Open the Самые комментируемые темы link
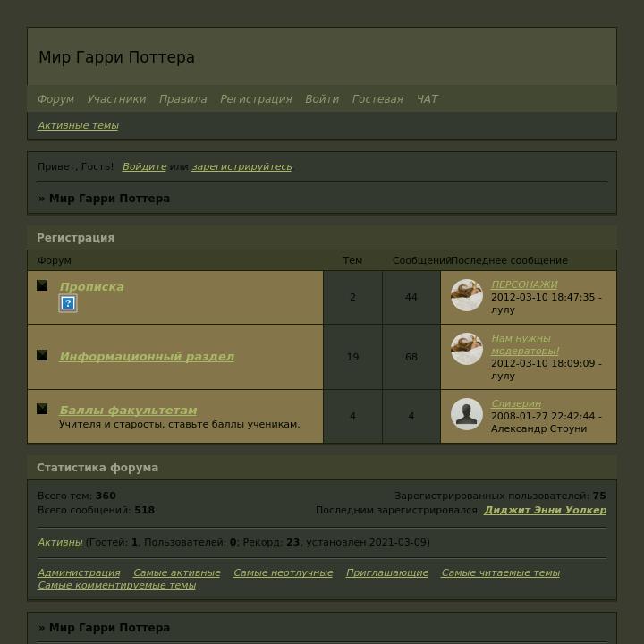Screen dimensions: 644x644 tap(116, 585)
